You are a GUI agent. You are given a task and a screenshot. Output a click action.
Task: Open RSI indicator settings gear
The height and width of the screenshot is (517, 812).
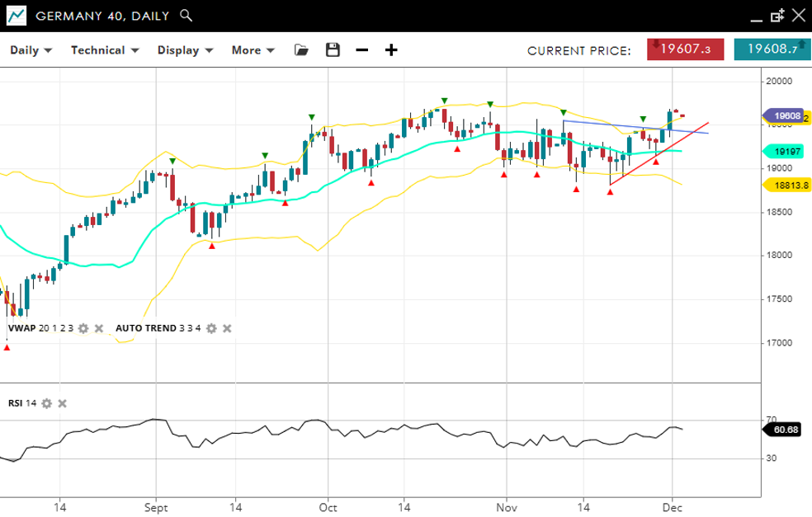click(x=47, y=403)
